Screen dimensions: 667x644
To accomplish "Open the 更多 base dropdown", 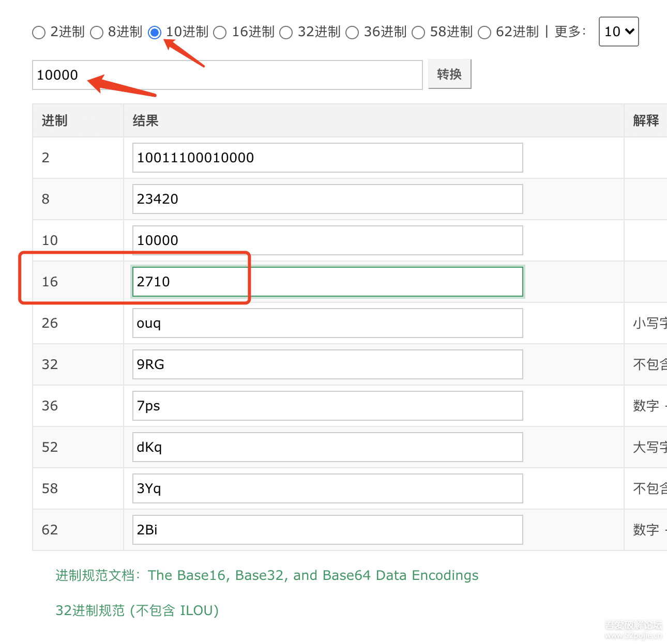I will (618, 32).
